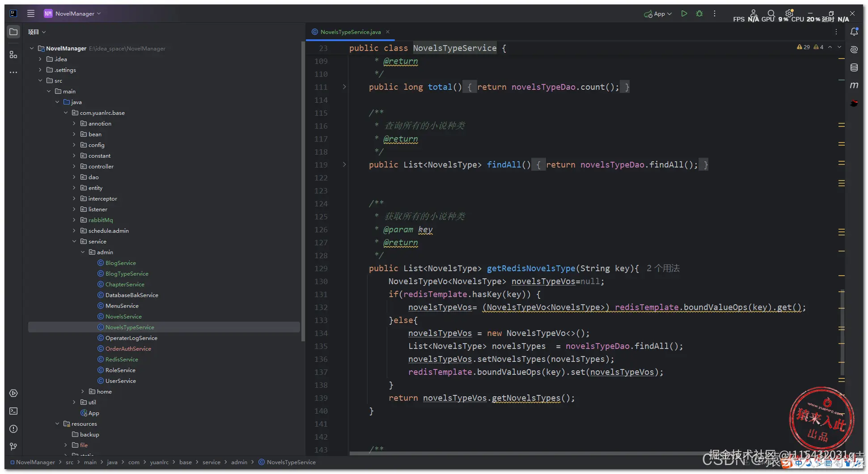Collapse the src folder
Image resolution: width=868 pixels, height=474 pixels.
[40, 80]
